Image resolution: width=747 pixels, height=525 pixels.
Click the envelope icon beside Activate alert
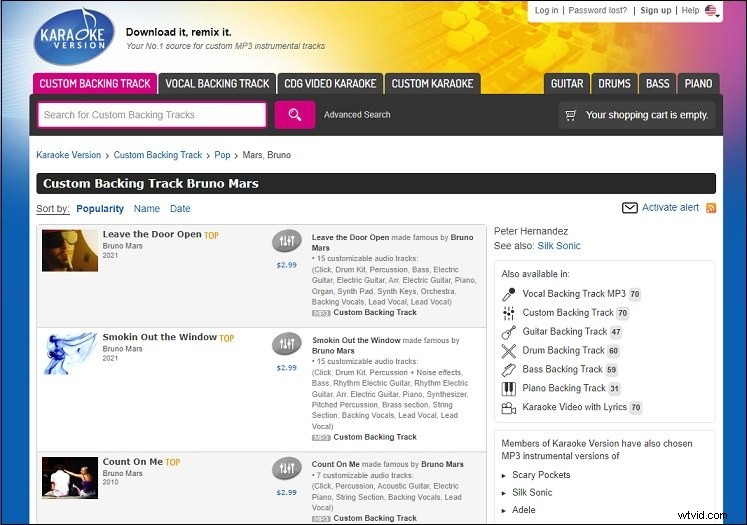coord(629,208)
